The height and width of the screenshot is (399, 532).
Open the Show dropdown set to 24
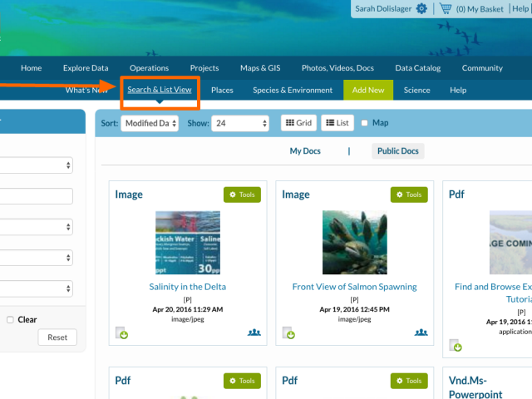tap(240, 123)
